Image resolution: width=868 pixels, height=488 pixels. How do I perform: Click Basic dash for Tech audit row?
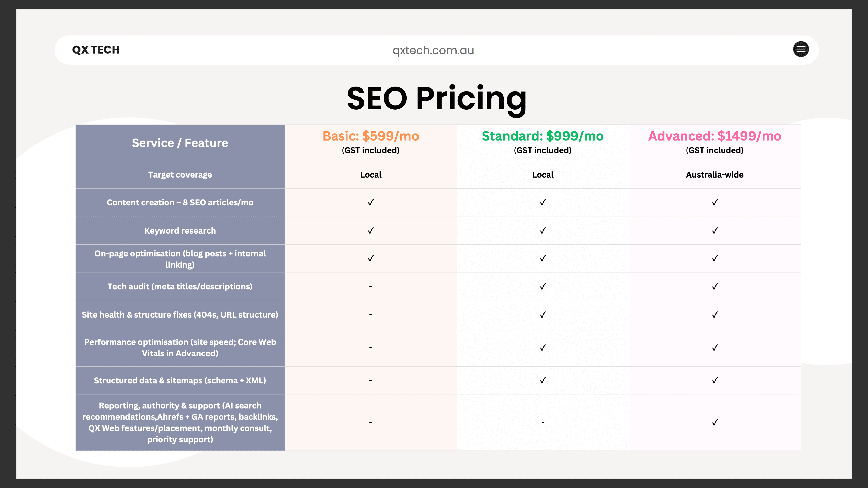[x=371, y=287]
